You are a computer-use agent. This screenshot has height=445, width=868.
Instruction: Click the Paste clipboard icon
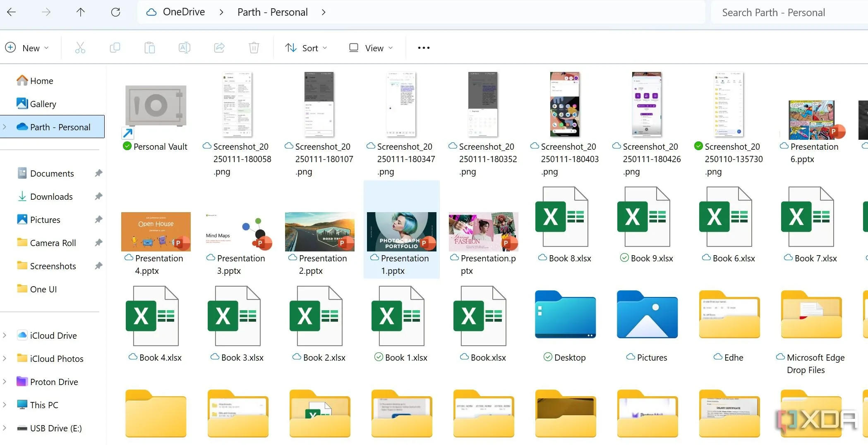tap(150, 48)
